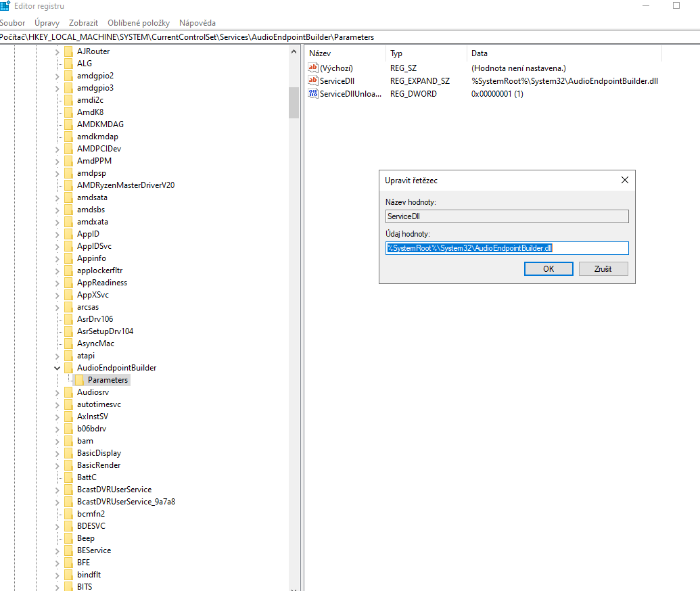The width and height of the screenshot is (700, 591).
Task: Expand the amdgpio2 tree node
Action: tap(57, 75)
